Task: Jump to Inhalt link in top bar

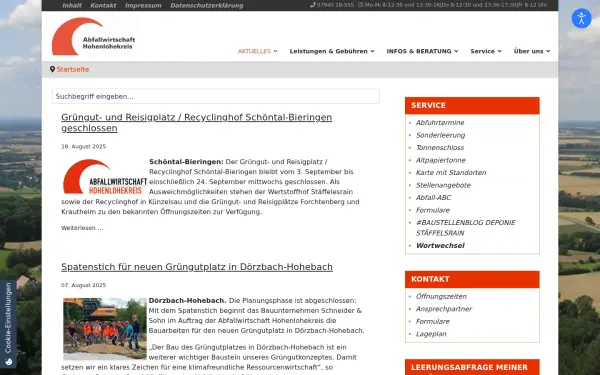Action: [x=72, y=5]
